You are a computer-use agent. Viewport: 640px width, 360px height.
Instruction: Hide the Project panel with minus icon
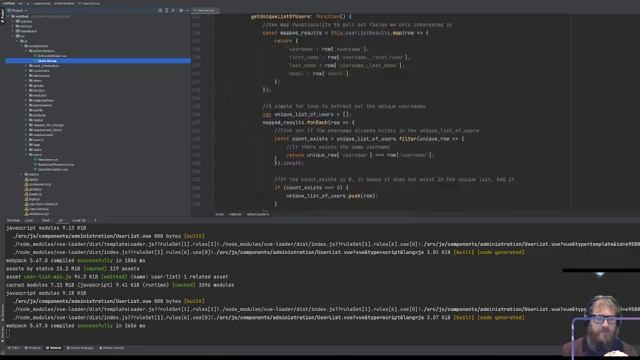pyautogui.click(x=188, y=10)
